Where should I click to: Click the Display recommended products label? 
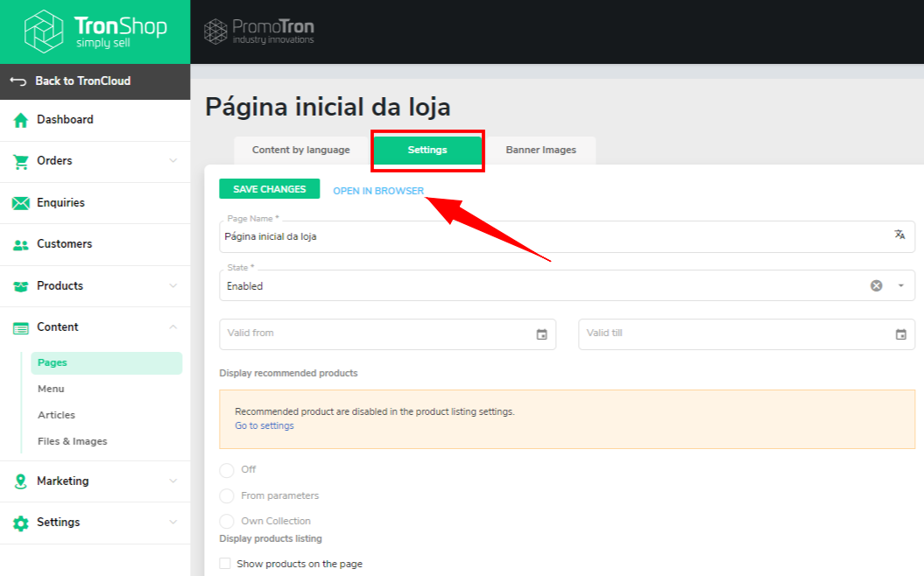[x=288, y=374]
